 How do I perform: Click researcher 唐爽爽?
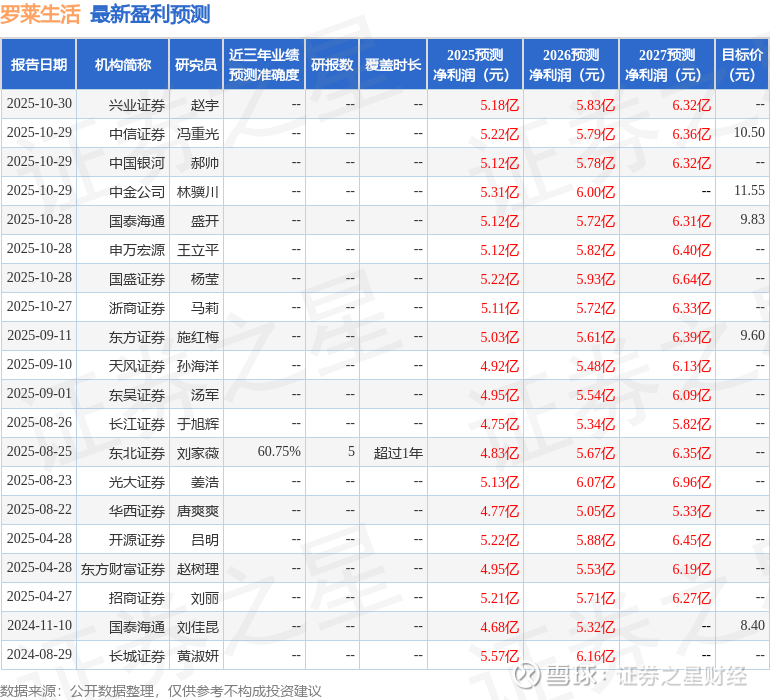pyautogui.click(x=198, y=511)
